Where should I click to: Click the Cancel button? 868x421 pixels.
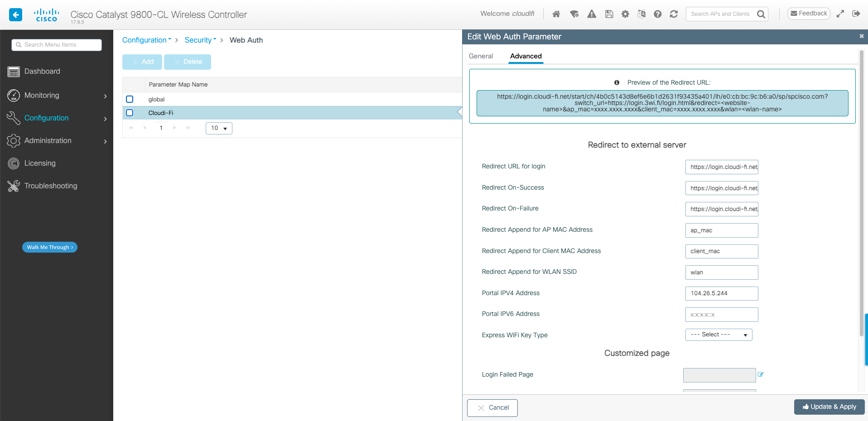click(x=492, y=407)
